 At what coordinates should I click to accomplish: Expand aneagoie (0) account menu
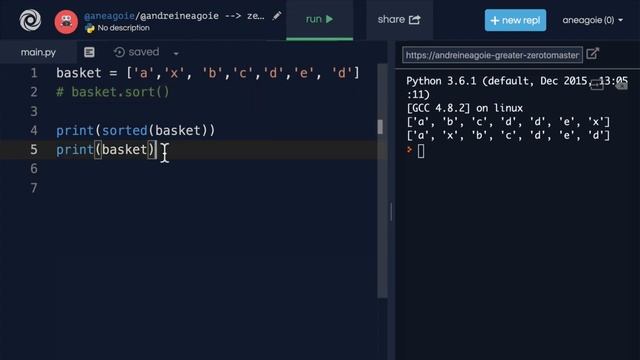click(592, 20)
